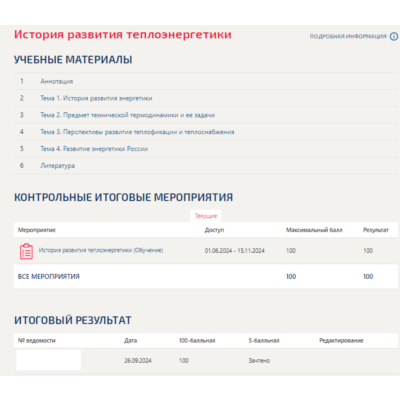Click the row number 1 beside Аннотация
This screenshot has height=400, width=400.
click(x=22, y=81)
